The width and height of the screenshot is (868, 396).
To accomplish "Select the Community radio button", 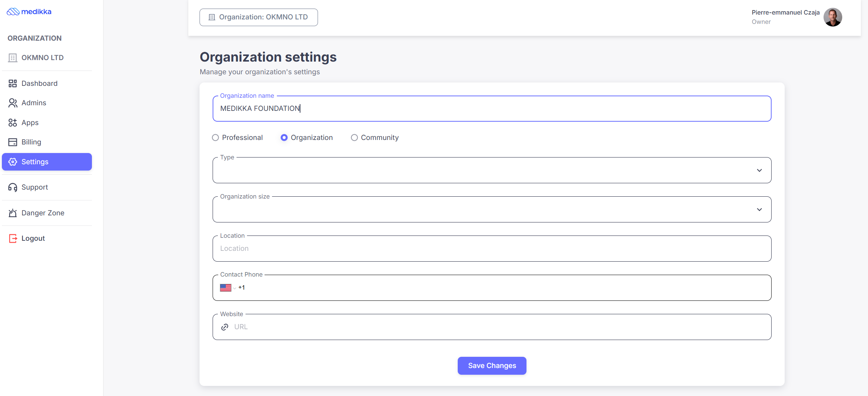I will point(354,138).
